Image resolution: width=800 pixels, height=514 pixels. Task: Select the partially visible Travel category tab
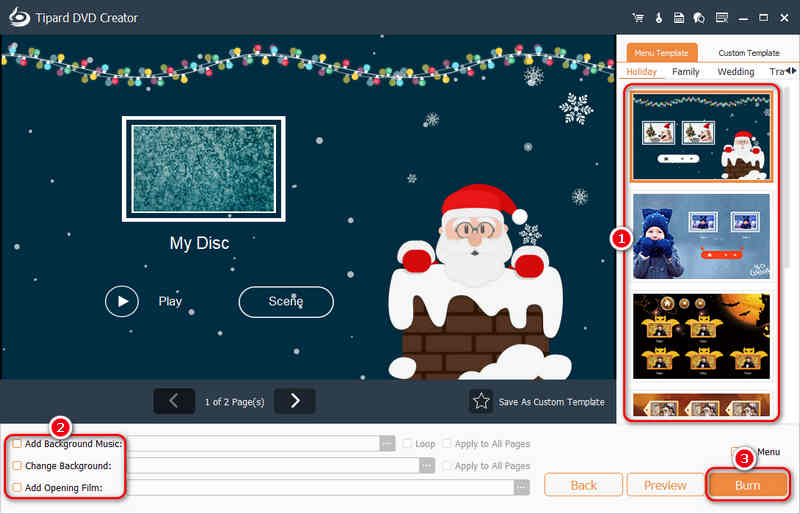pyautogui.click(x=777, y=72)
